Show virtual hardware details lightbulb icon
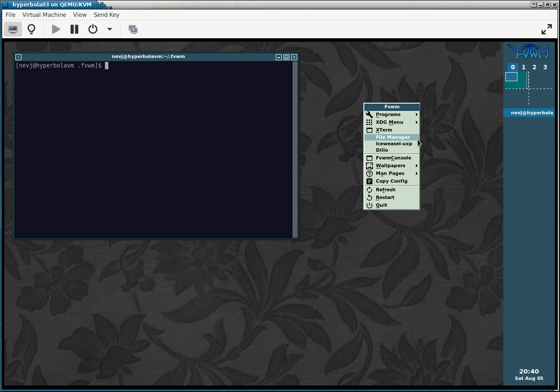This screenshot has width=560, height=392. 31,29
